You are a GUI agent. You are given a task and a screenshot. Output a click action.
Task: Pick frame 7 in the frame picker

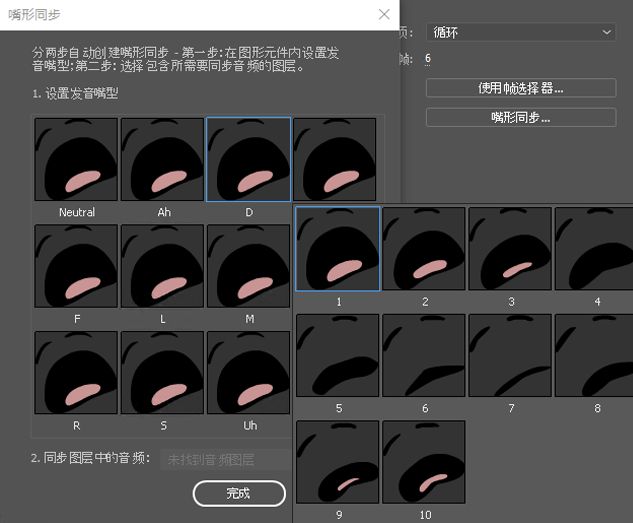510,356
